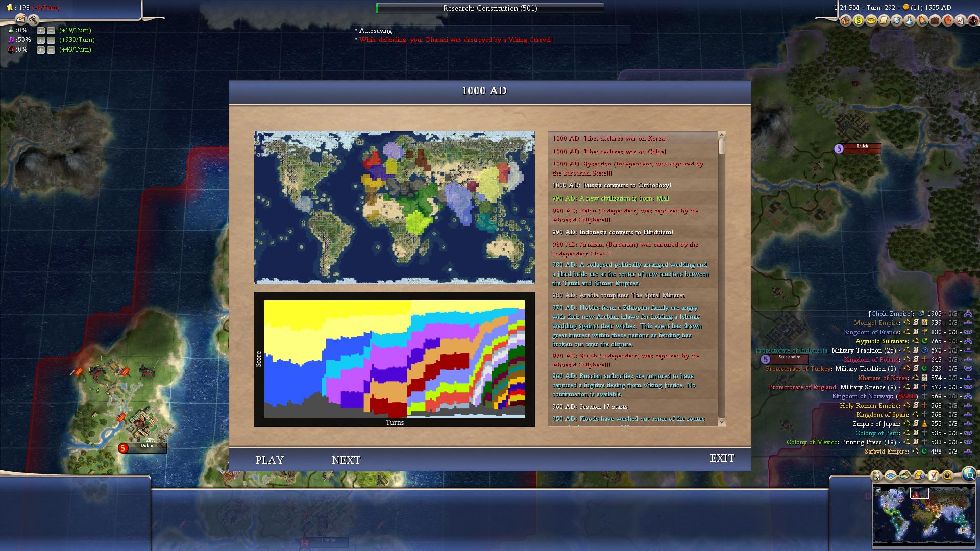Open the Event Log notepad icon
The height and width of the screenshot is (551, 980).
(20, 19)
